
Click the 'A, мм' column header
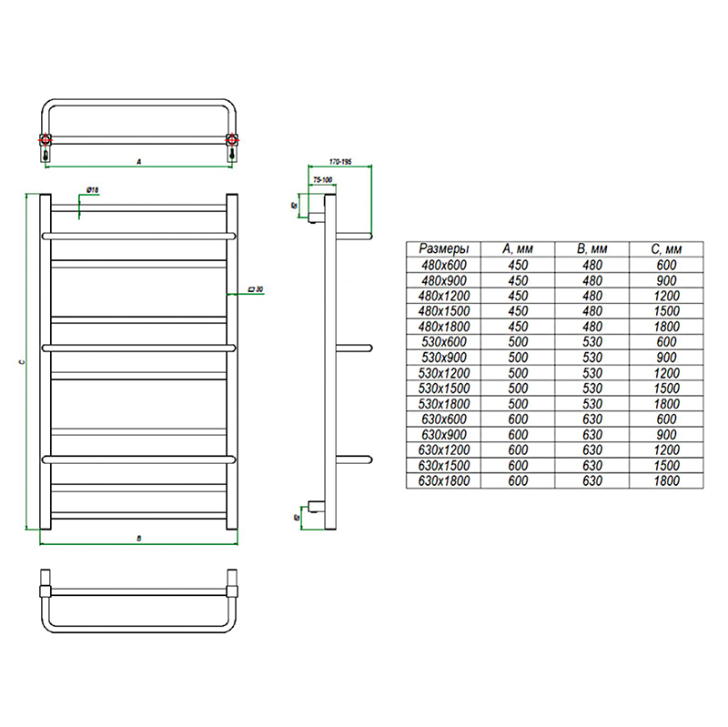tap(517, 248)
